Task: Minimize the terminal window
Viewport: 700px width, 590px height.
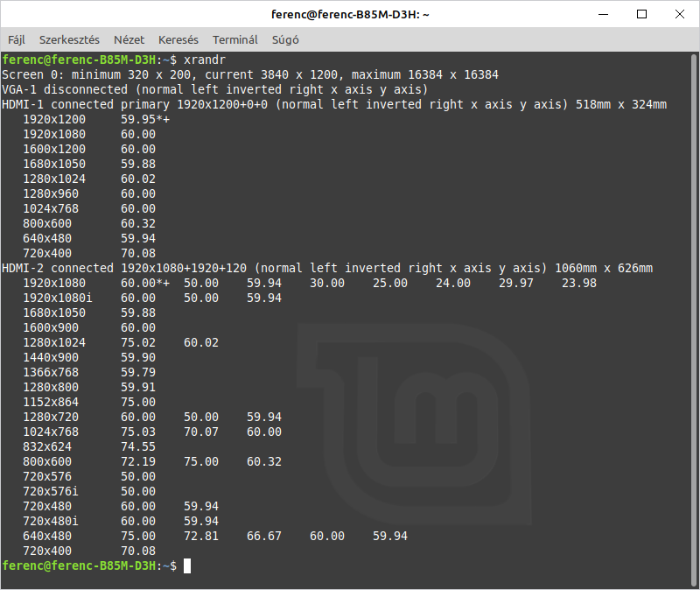Action: [603, 14]
